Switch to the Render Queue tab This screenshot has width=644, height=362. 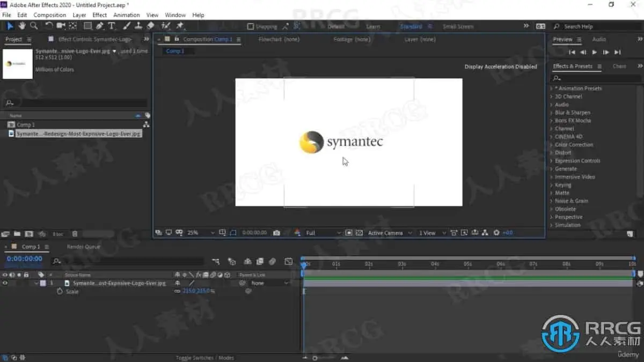point(83,247)
